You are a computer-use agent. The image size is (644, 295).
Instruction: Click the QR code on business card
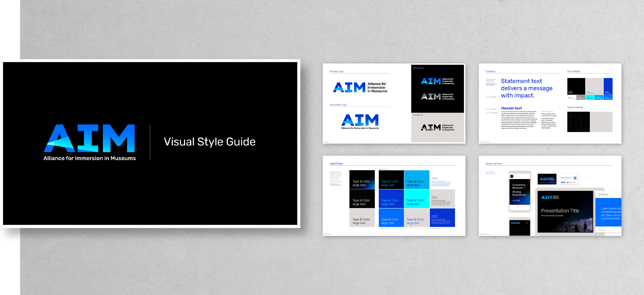point(575,178)
